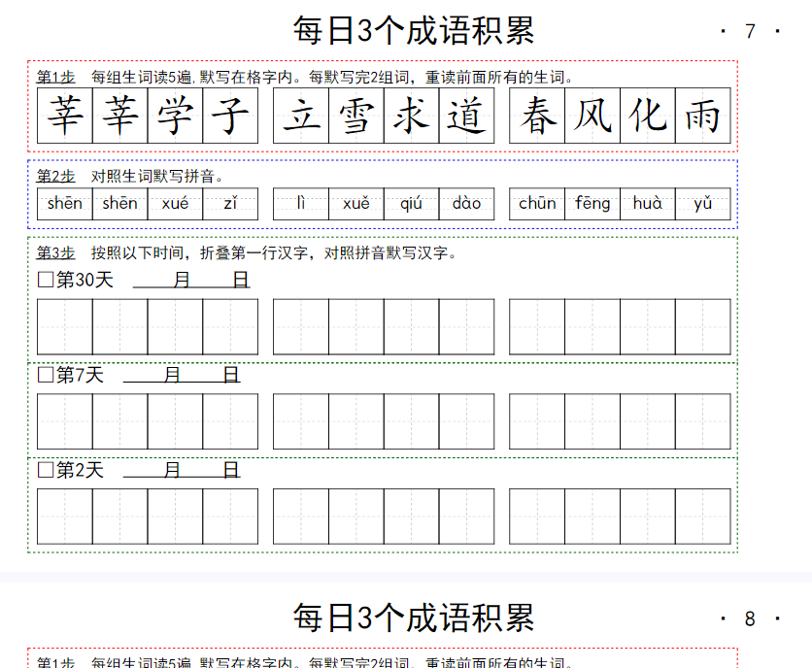Click the date field next to 第2天
812x668 pixels.
182,470
